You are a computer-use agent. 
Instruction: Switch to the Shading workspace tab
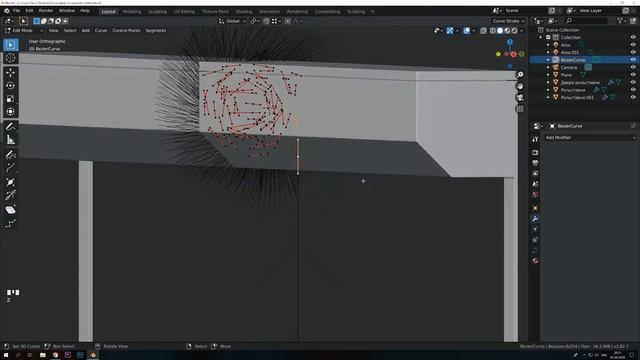[x=244, y=11]
